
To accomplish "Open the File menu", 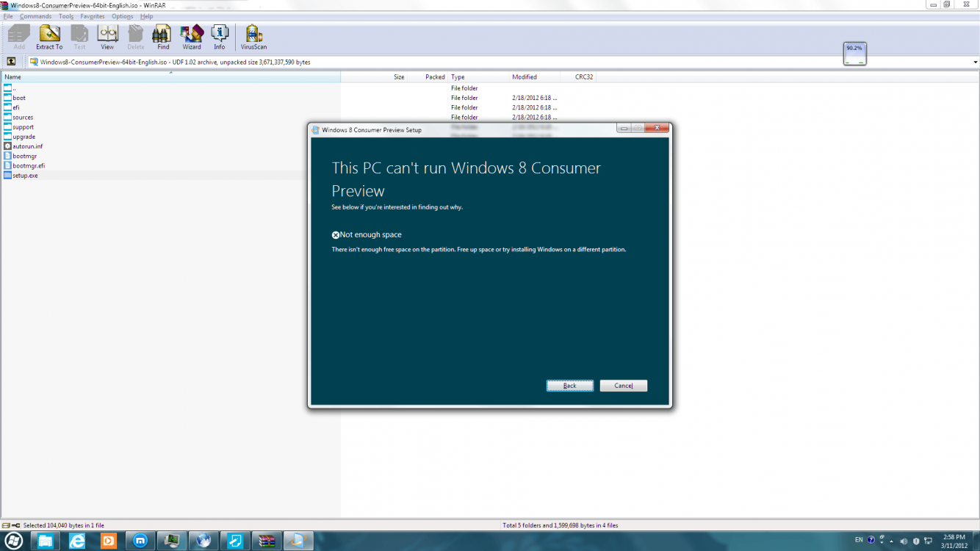I will pyautogui.click(x=8, y=16).
